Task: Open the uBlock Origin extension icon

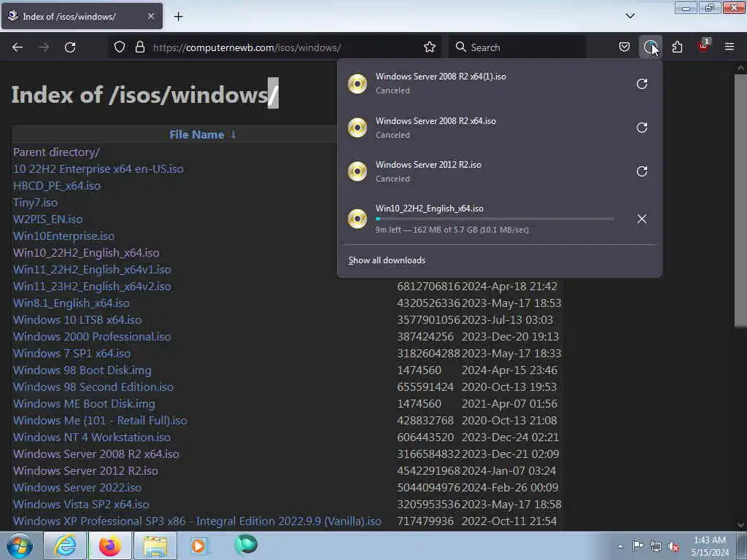Action: click(703, 46)
